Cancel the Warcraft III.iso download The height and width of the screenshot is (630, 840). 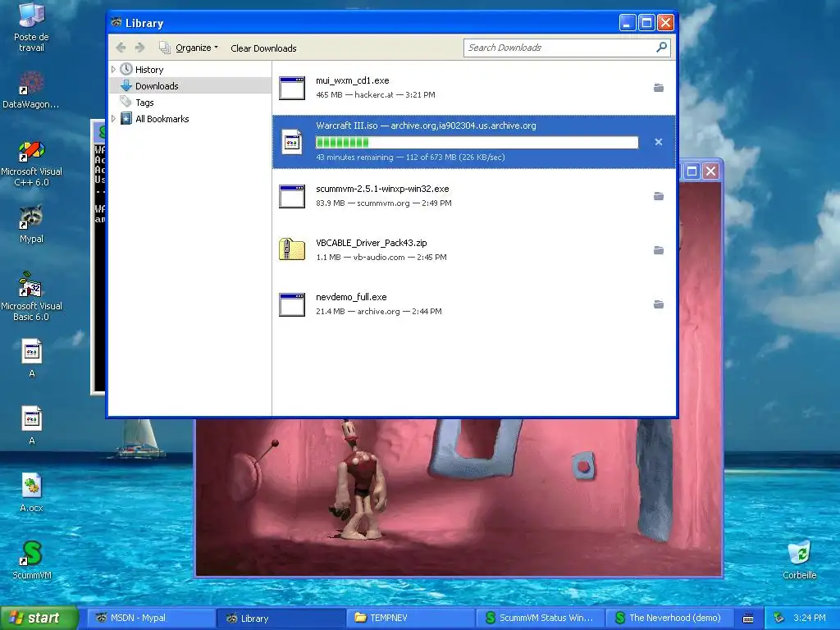pyautogui.click(x=659, y=142)
